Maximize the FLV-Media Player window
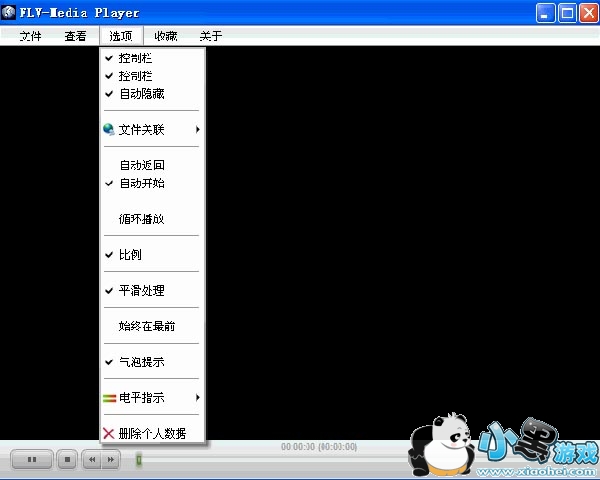This screenshot has width=600, height=480. pos(567,14)
